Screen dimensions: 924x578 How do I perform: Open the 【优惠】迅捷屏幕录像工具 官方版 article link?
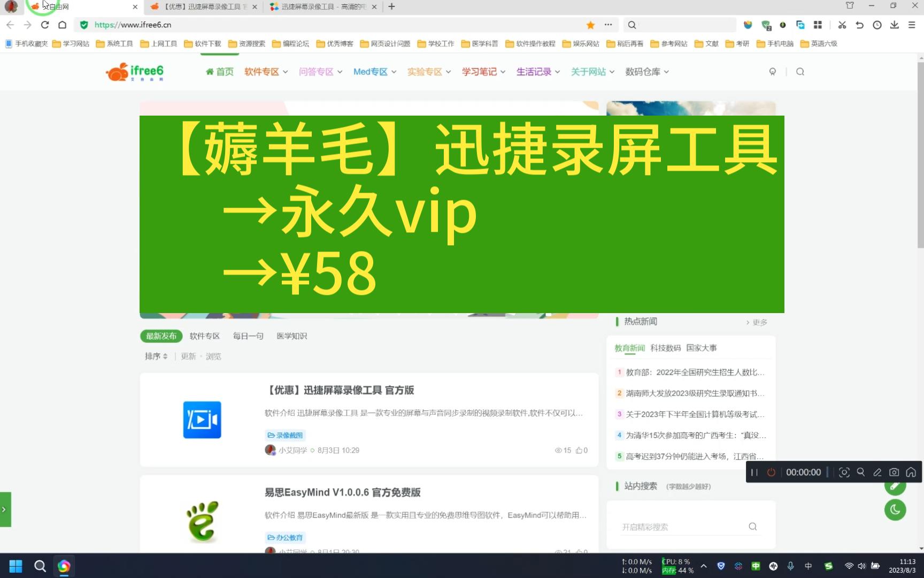coord(341,391)
